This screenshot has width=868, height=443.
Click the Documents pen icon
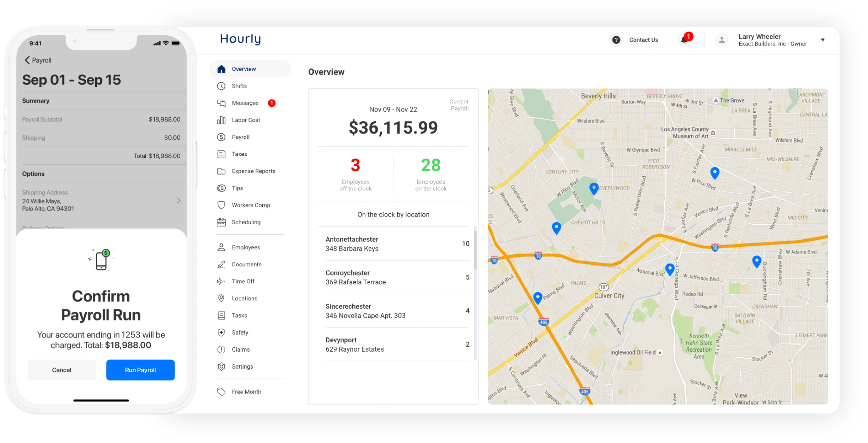[x=221, y=265]
